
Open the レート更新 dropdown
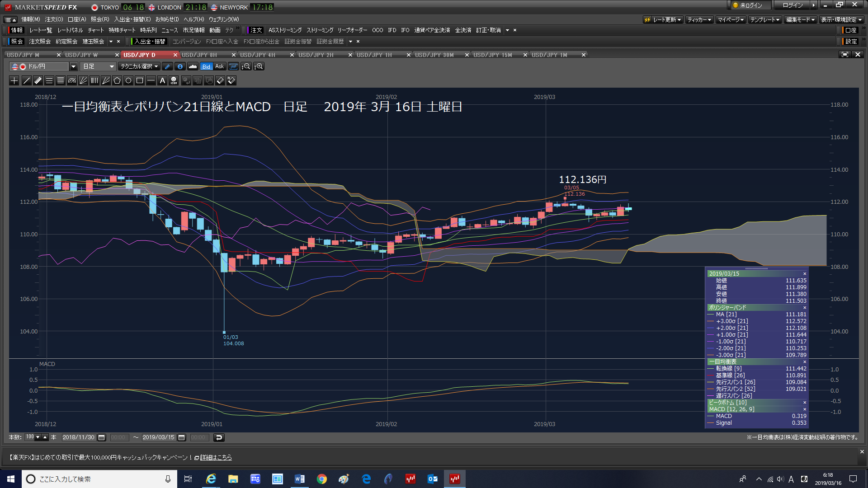(663, 19)
